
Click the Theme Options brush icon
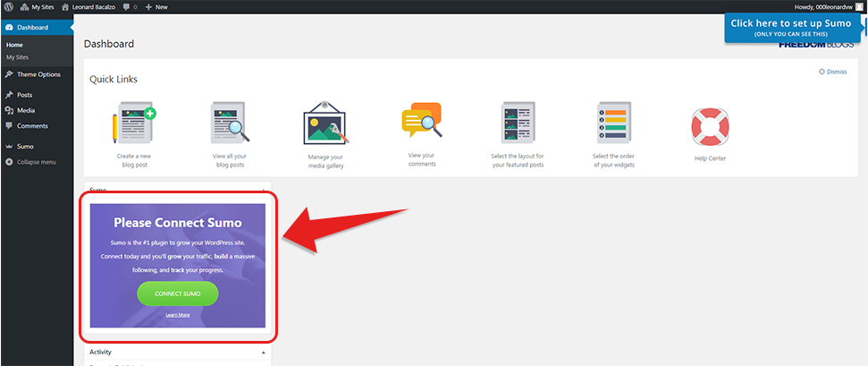click(9, 74)
